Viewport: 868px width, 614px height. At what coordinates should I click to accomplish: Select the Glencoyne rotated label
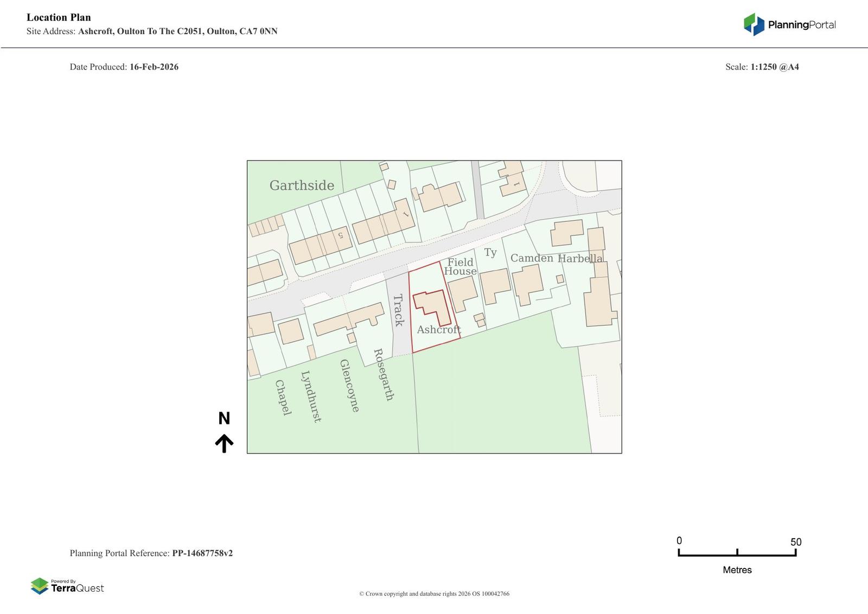coord(349,386)
